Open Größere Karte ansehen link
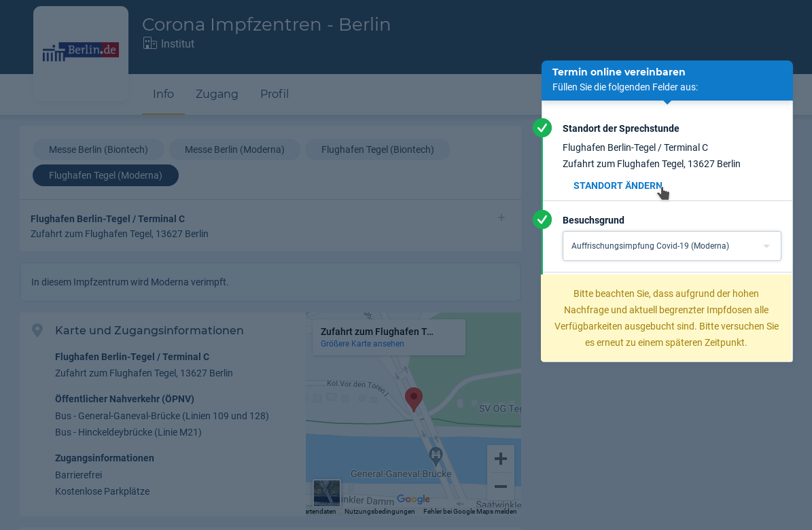812x530 pixels. pos(362,344)
